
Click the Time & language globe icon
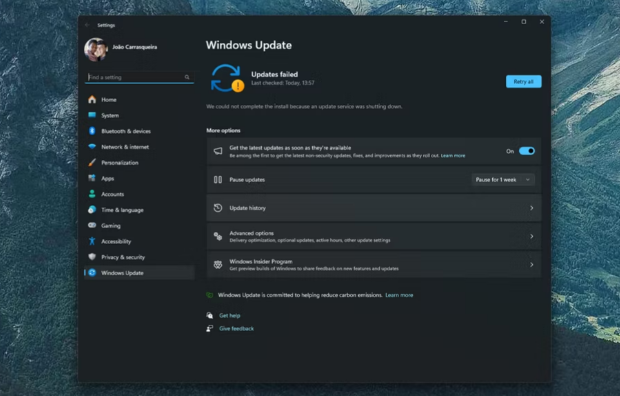[x=92, y=210]
